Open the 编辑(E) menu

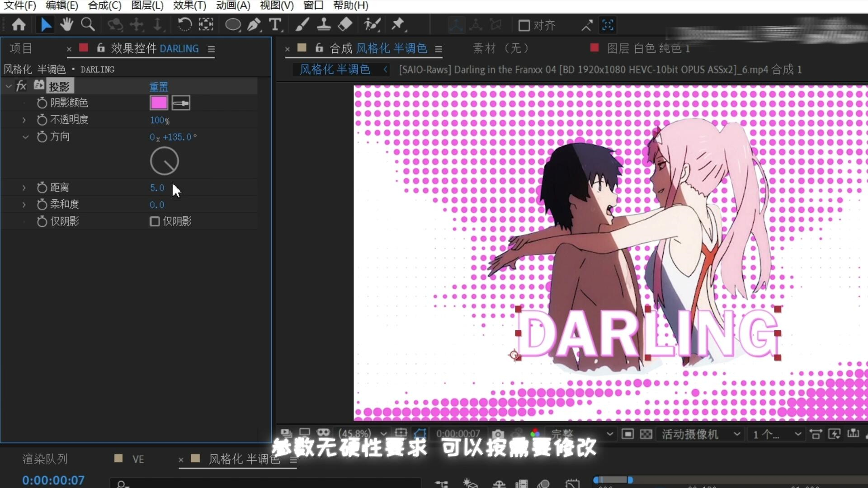click(62, 5)
